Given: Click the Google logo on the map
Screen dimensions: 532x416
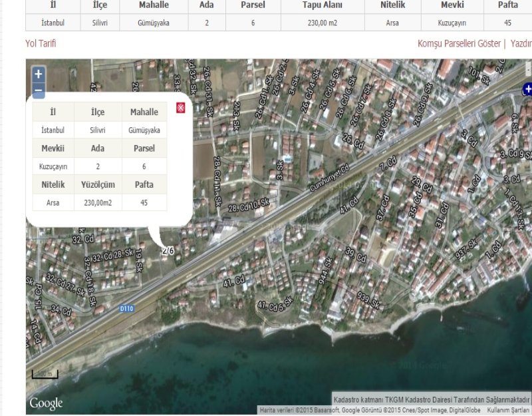Looking at the screenshot, I should (x=46, y=403).
